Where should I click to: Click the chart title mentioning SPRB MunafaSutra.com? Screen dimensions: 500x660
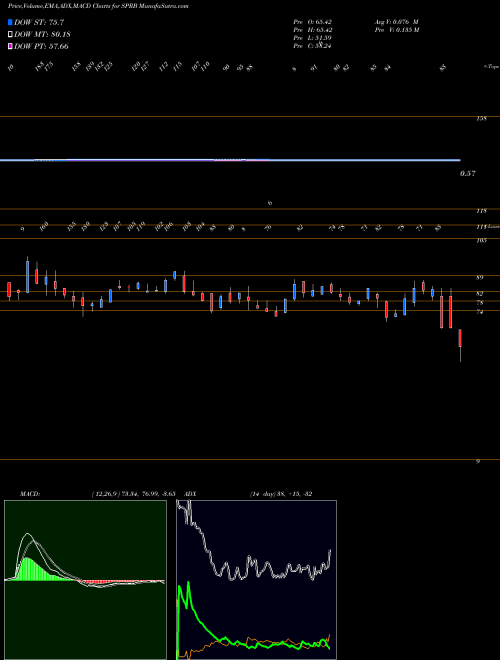point(98,6)
